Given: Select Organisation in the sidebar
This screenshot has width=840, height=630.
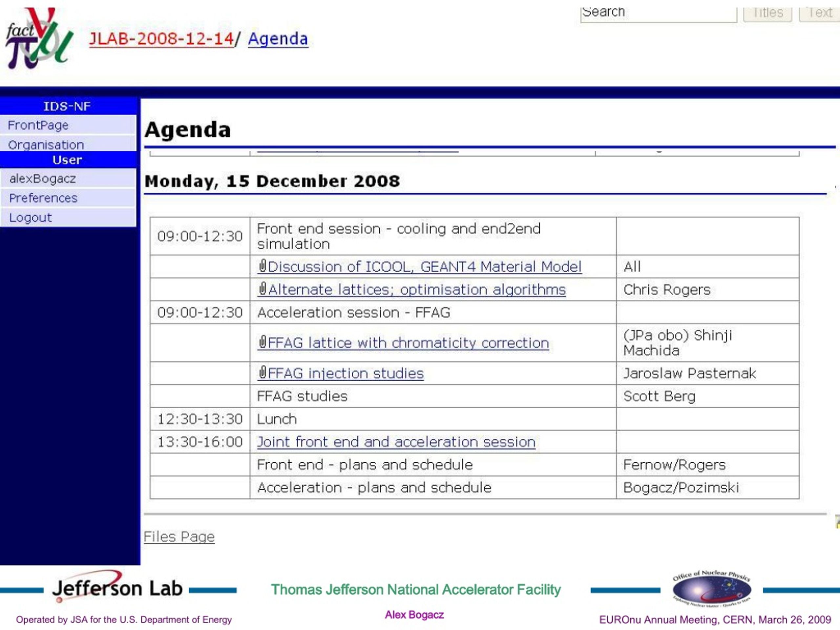Looking at the screenshot, I should 68,144.
